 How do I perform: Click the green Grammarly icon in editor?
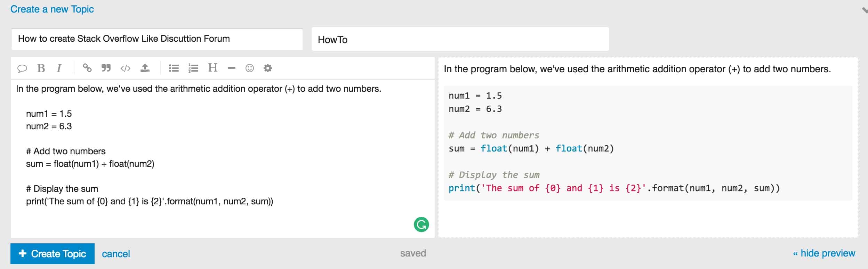[421, 225]
